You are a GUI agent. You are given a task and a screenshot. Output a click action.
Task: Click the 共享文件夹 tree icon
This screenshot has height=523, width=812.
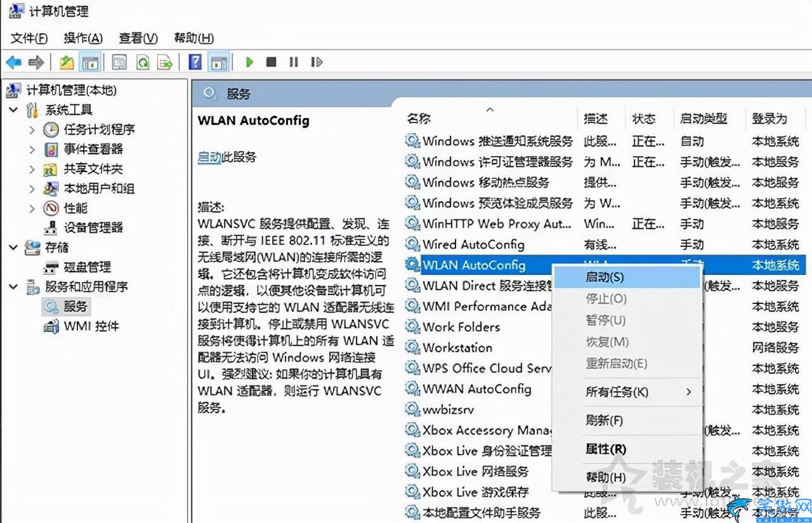click(51, 169)
